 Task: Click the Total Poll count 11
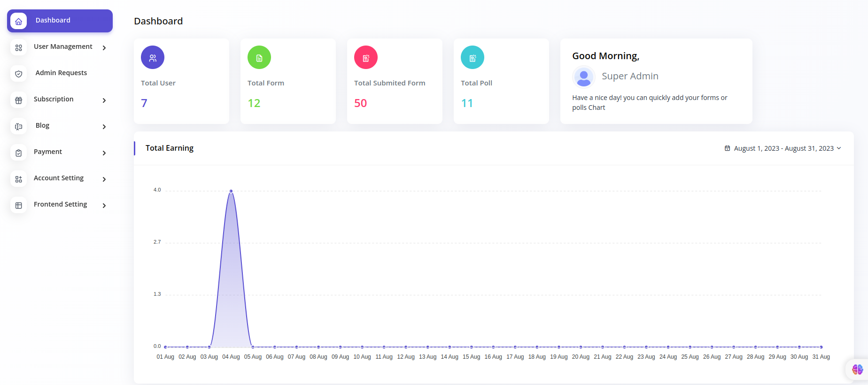click(467, 103)
